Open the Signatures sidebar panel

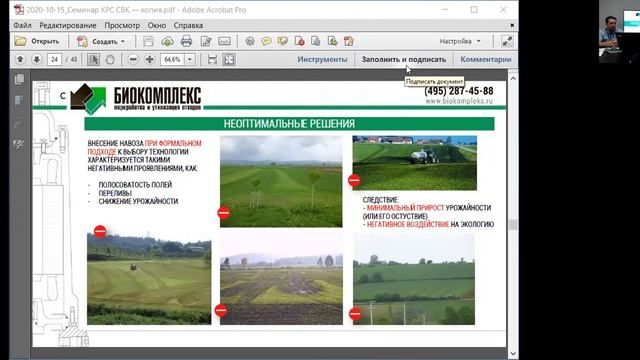tap(19, 144)
